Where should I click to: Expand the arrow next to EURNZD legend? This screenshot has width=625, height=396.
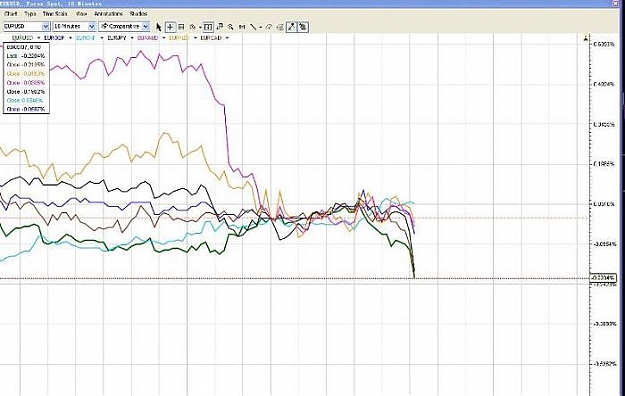[x=195, y=38]
